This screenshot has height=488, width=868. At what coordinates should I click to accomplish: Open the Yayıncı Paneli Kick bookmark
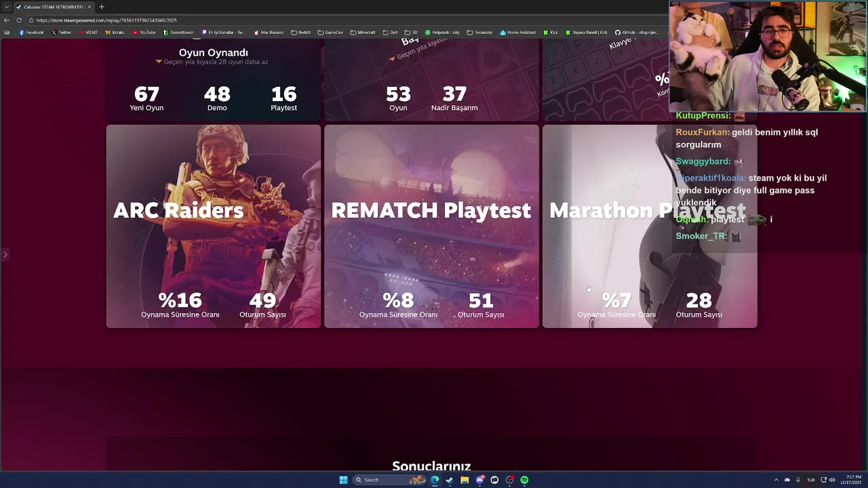click(x=587, y=33)
